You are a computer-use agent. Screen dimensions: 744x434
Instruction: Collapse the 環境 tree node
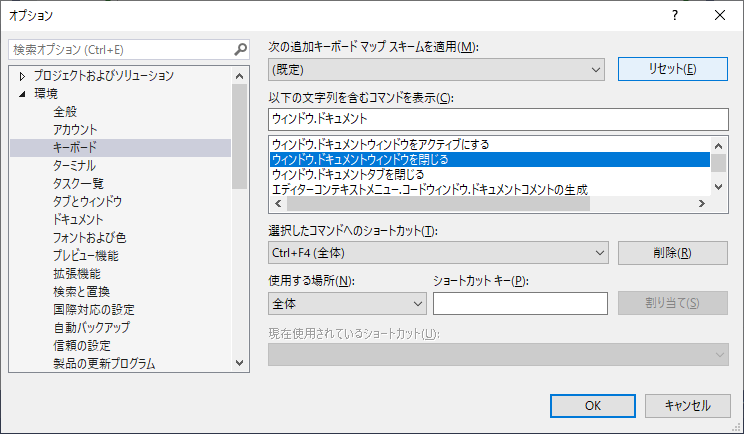[x=22, y=94]
